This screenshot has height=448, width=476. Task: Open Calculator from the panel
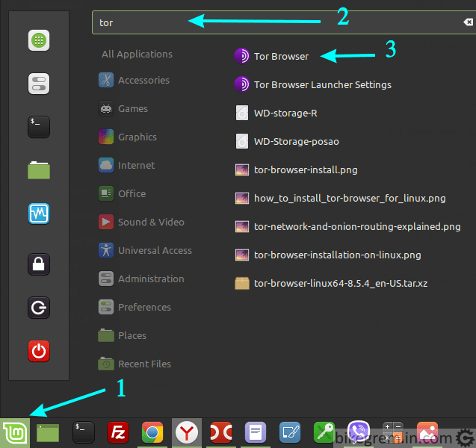point(393,432)
